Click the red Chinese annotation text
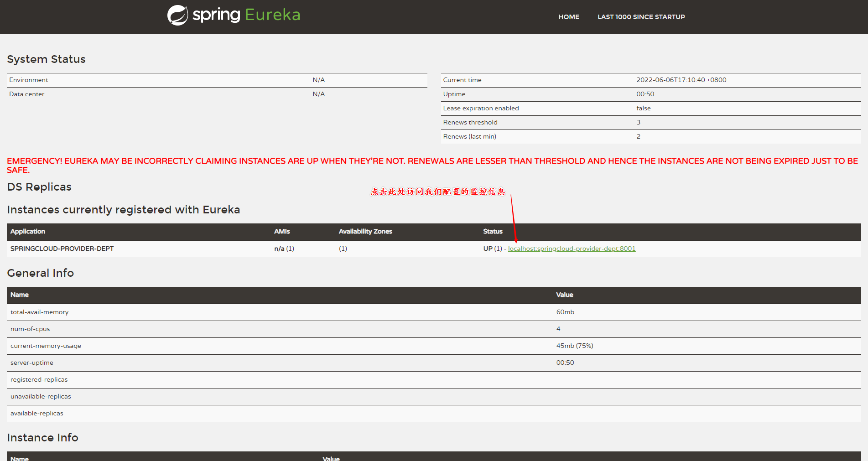This screenshot has height=461, width=868. click(437, 192)
